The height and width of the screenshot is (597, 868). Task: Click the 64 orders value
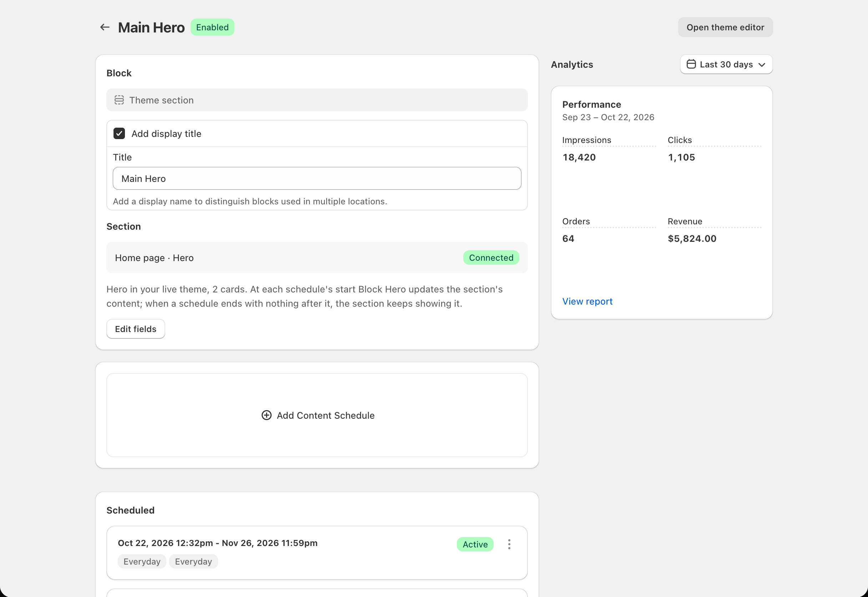[568, 239]
